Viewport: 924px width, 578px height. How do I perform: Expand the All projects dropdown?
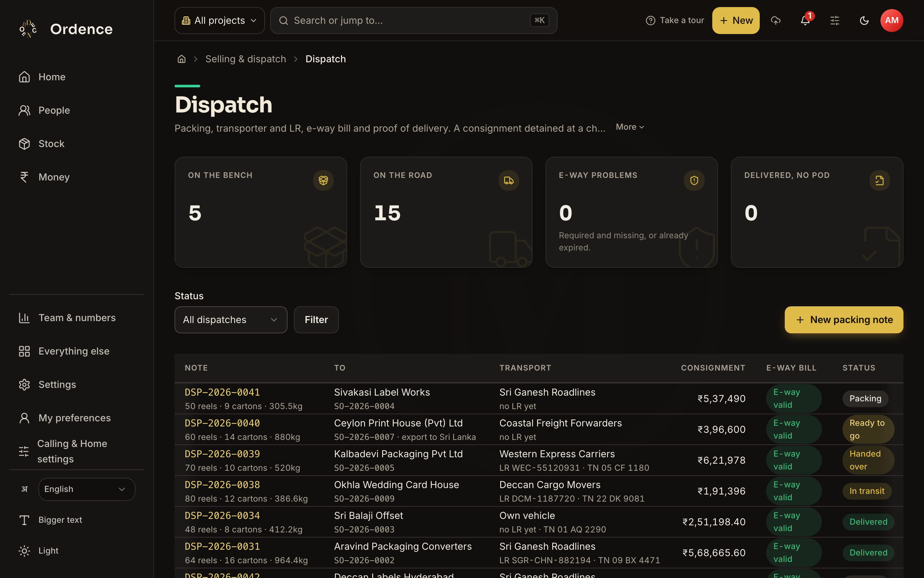point(219,20)
